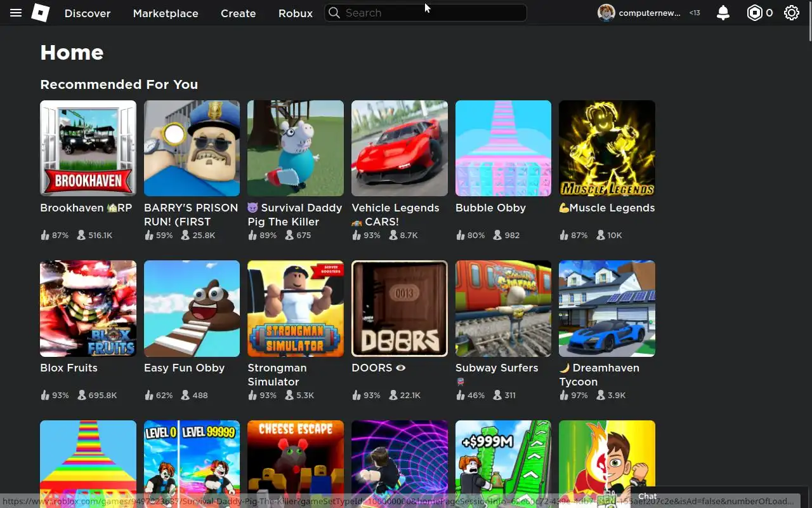
Task: Click the user avatar icon
Action: click(606, 13)
